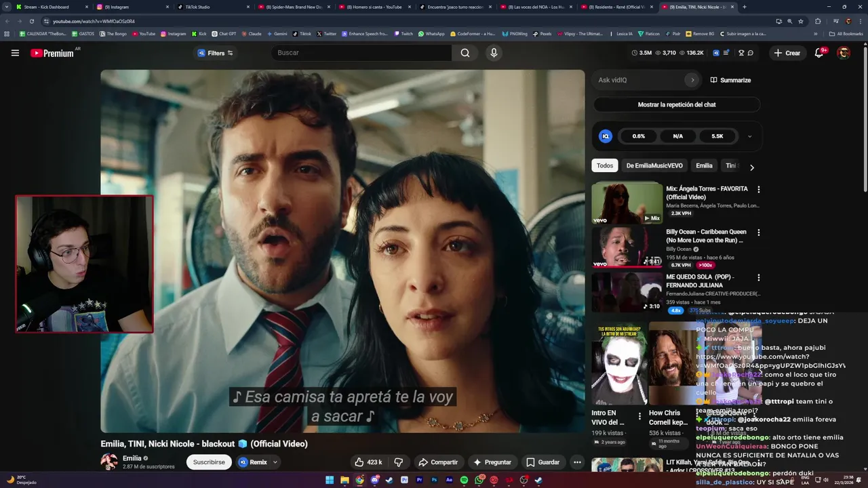
Task: Open WhatsApp from the taskbar
Action: click(x=479, y=480)
